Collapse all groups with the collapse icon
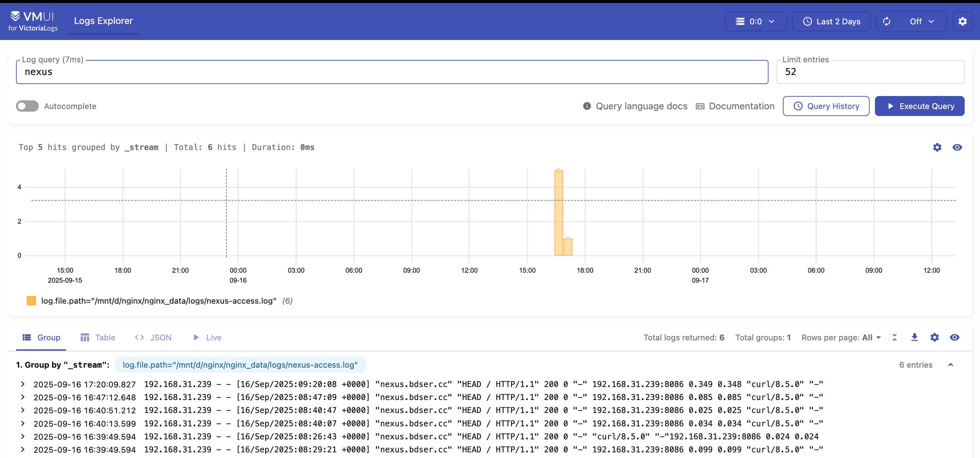The image size is (980, 458). pyautogui.click(x=894, y=337)
